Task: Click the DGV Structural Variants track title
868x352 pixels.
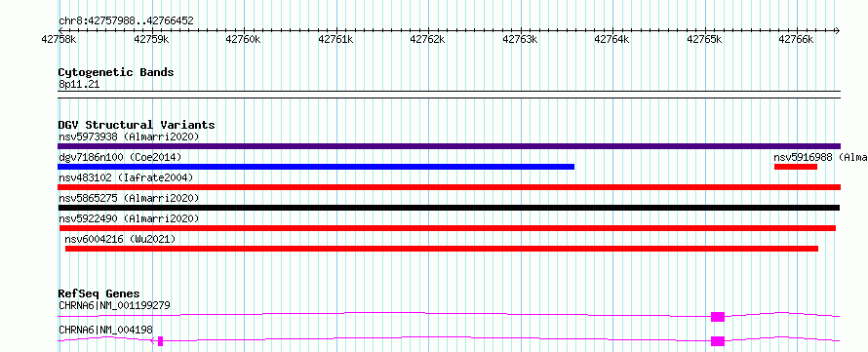Action: coord(137,125)
